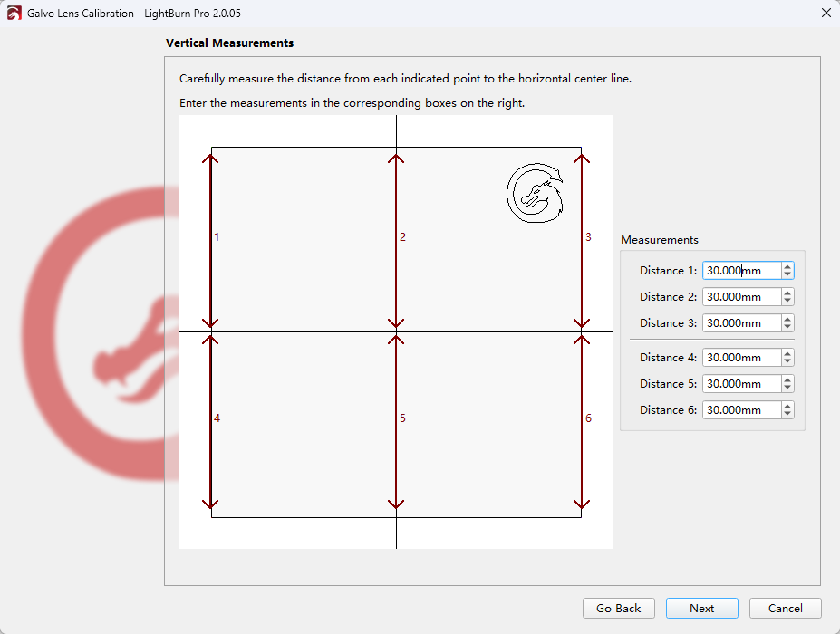
Task: Decrement Distance 6 with the down arrow
Action: click(787, 415)
